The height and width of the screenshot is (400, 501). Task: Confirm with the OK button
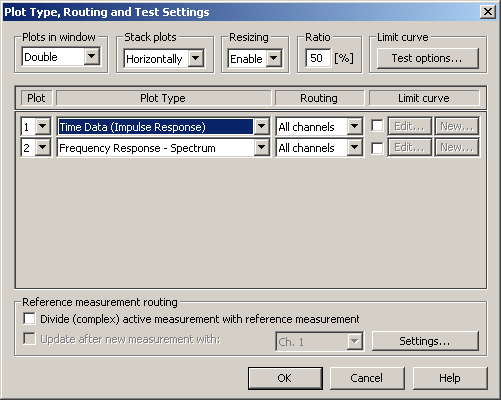coord(285,378)
